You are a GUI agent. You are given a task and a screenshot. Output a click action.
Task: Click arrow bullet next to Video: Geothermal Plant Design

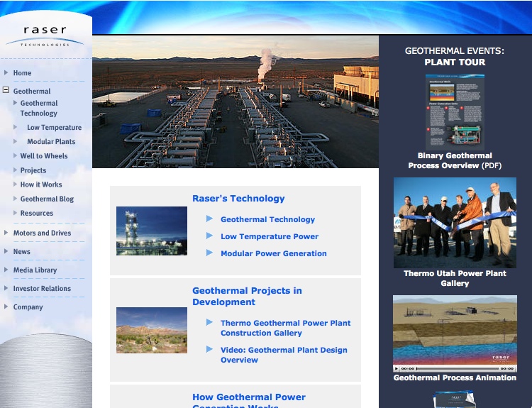pyautogui.click(x=209, y=349)
